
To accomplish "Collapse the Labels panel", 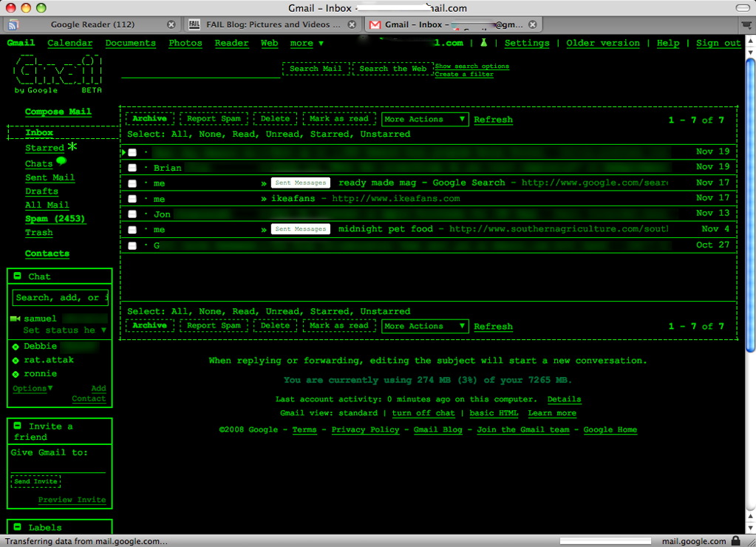I will 17,527.
